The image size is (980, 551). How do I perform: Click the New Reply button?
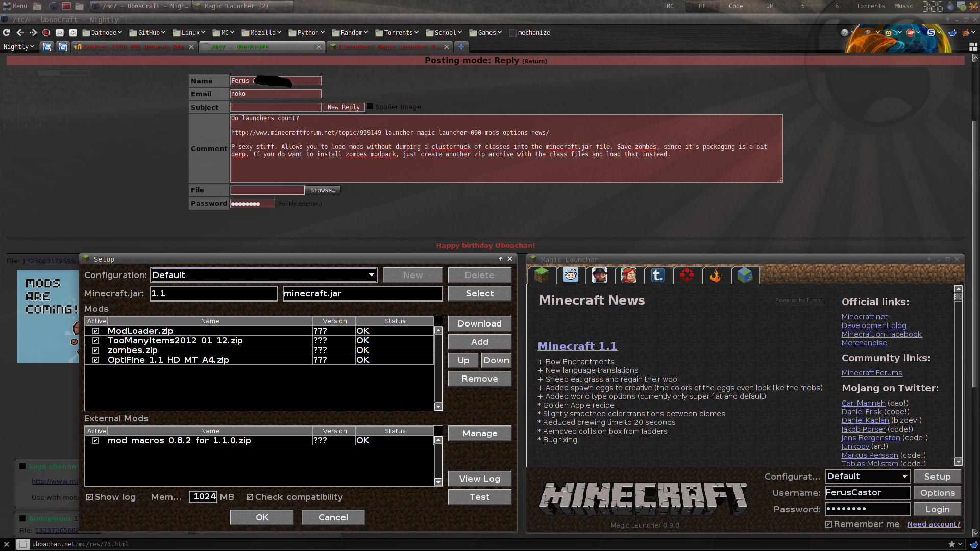tap(344, 107)
